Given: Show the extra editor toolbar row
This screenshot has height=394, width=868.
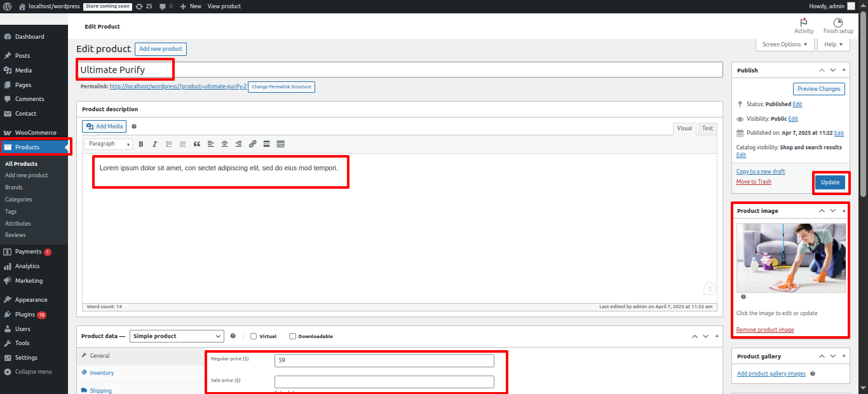Looking at the screenshot, I should point(280,144).
